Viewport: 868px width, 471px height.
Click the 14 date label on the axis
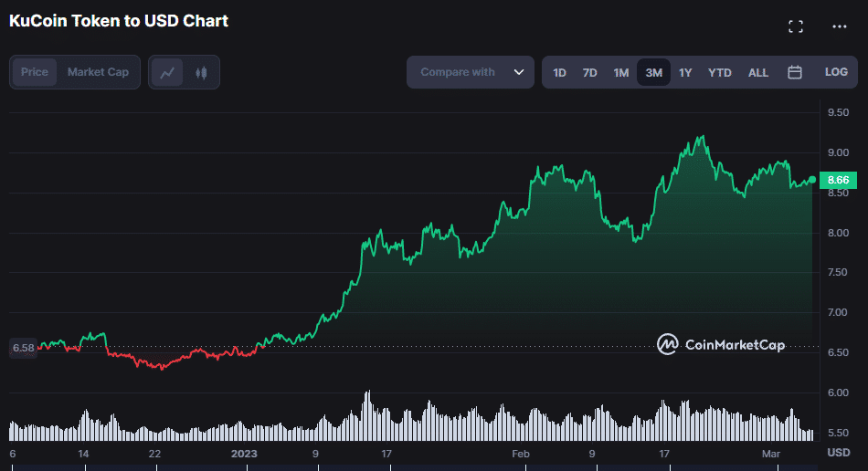83,454
